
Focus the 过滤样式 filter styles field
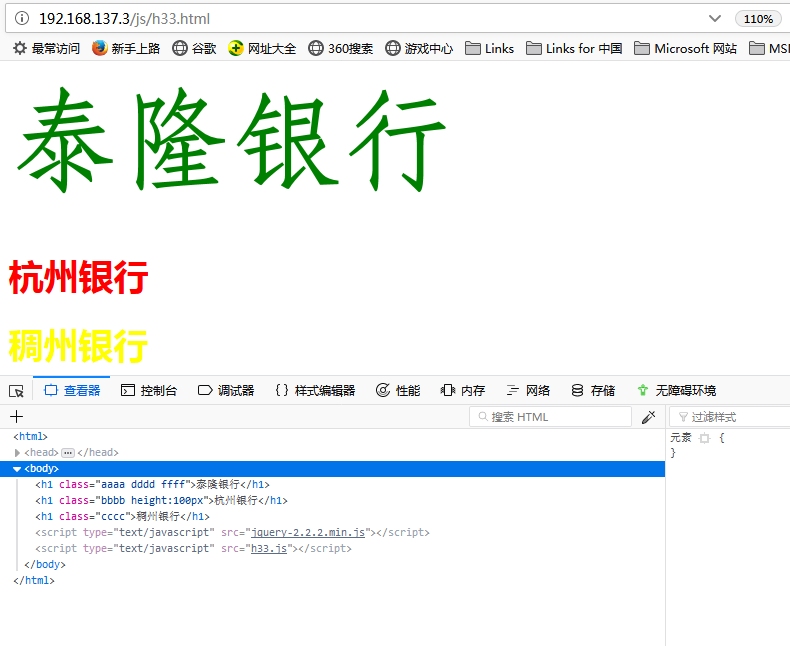click(730, 417)
